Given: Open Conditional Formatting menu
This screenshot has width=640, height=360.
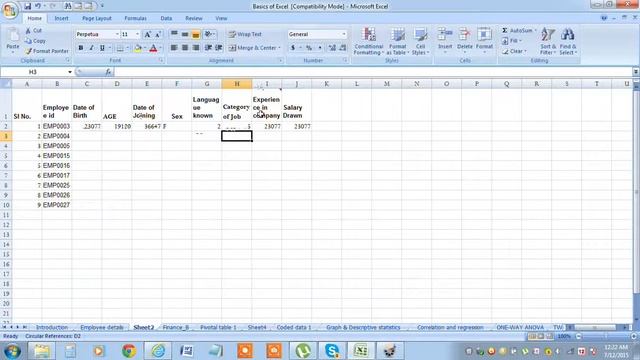Looking at the screenshot, I should click(369, 41).
